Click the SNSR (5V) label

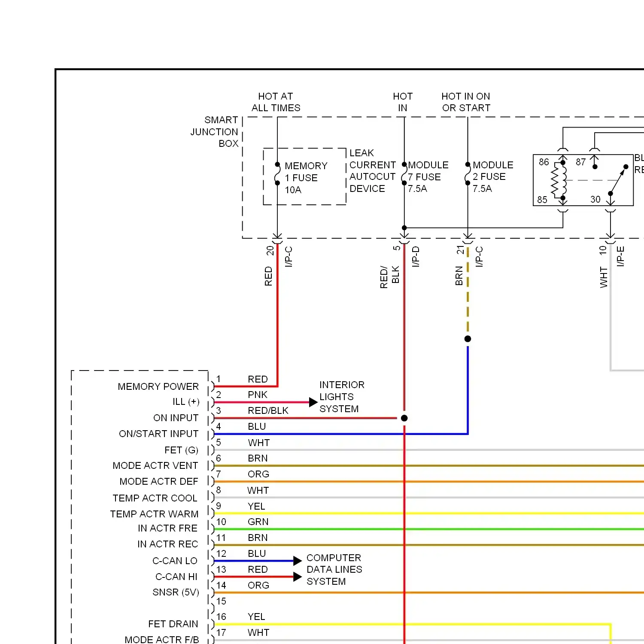(x=176, y=592)
